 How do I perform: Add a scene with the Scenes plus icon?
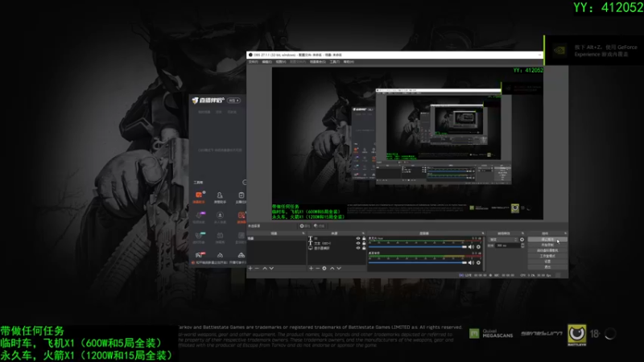point(250,269)
